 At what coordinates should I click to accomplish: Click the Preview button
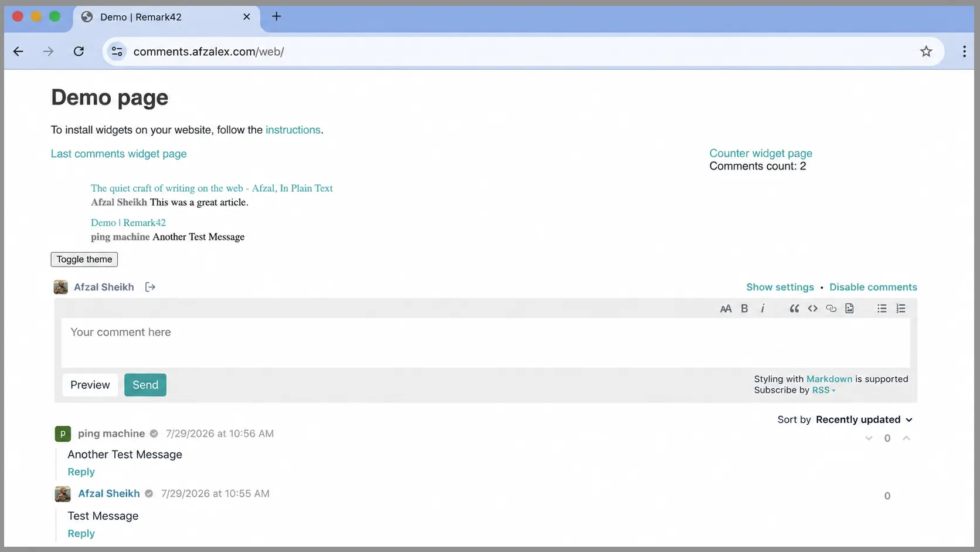(90, 385)
